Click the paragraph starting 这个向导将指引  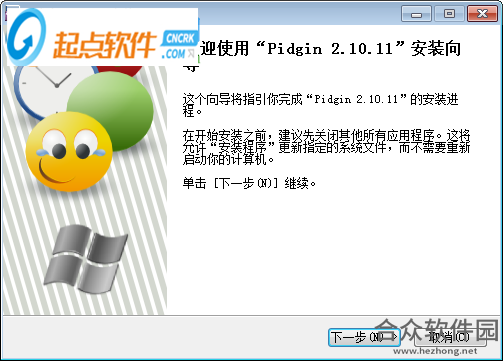tap(320, 105)
